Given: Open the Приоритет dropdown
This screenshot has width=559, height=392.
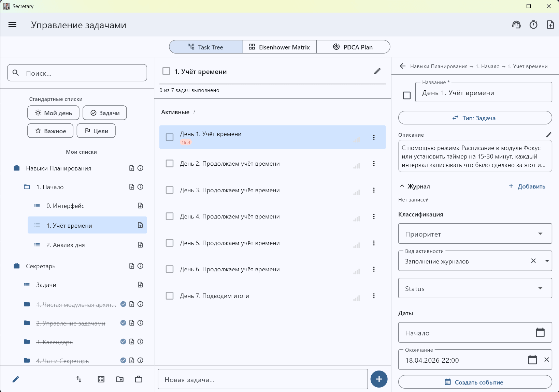Looking at the screenshot, I should tap(475, 234).
